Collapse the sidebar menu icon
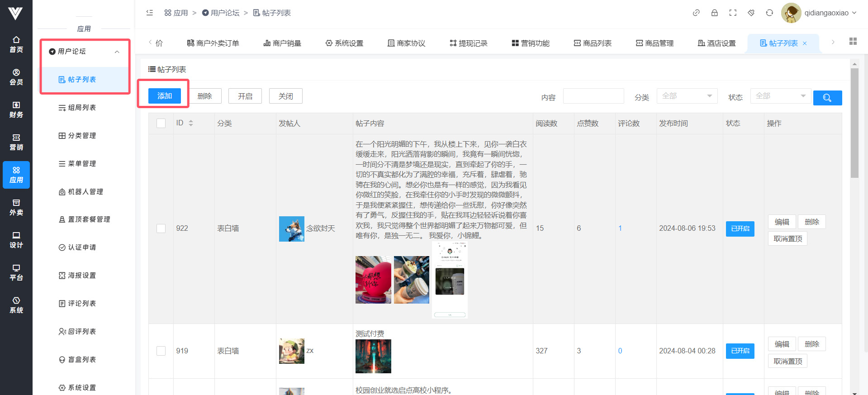 (x=150, y=13)
